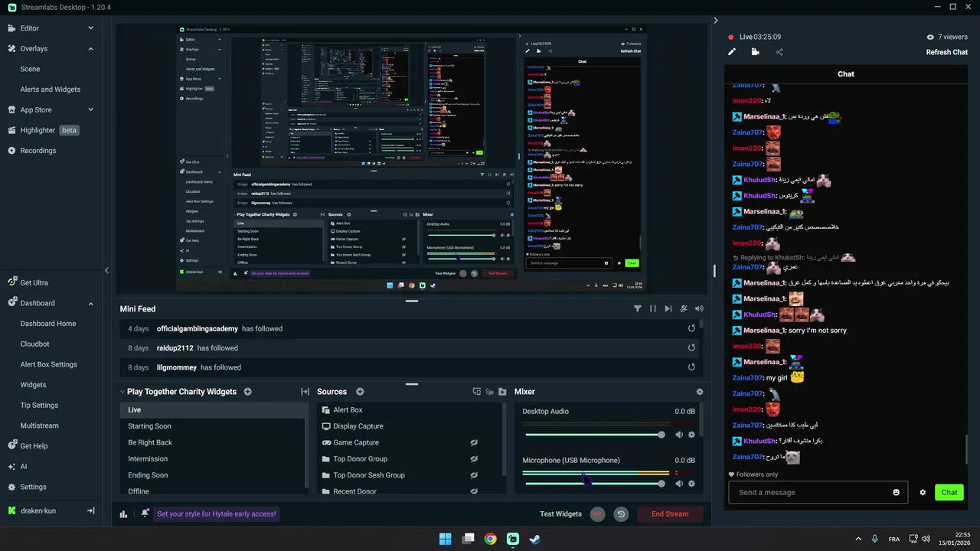Open the Settings gear in sidebar
Viewport: 980px width, 551px height.
click(x=11, y=487)
